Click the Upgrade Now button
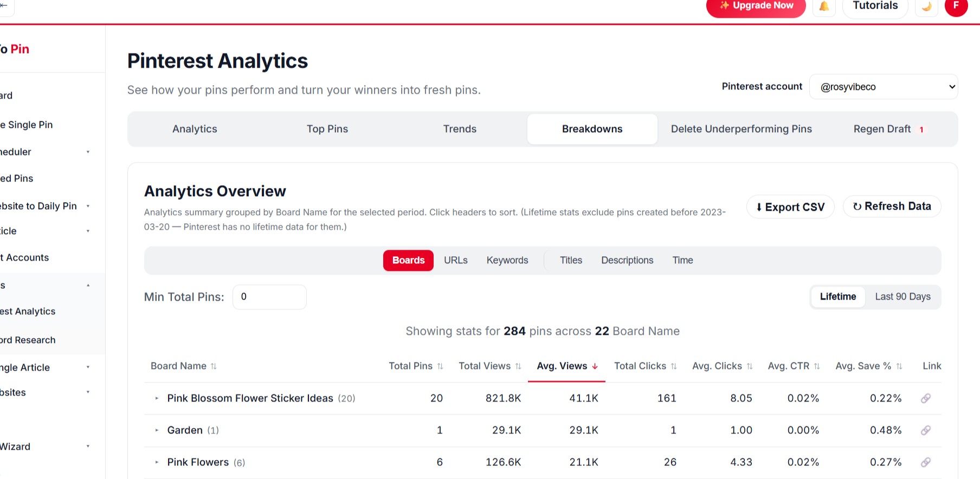The image size is (980, 479). [x=756, y=7]
